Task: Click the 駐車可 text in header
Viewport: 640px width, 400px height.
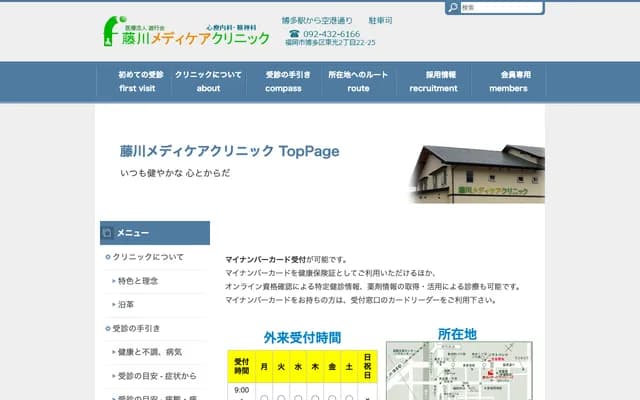Action: (380, 20)
